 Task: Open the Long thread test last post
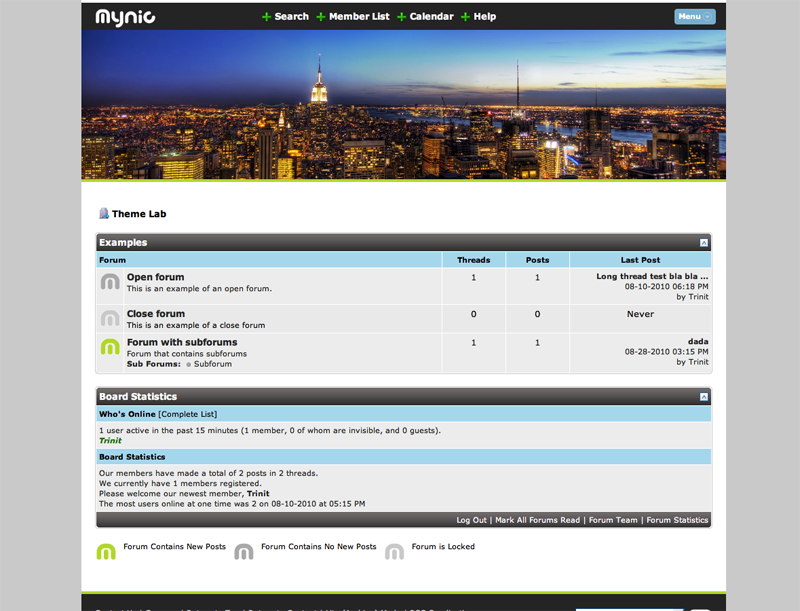(652, 276)
